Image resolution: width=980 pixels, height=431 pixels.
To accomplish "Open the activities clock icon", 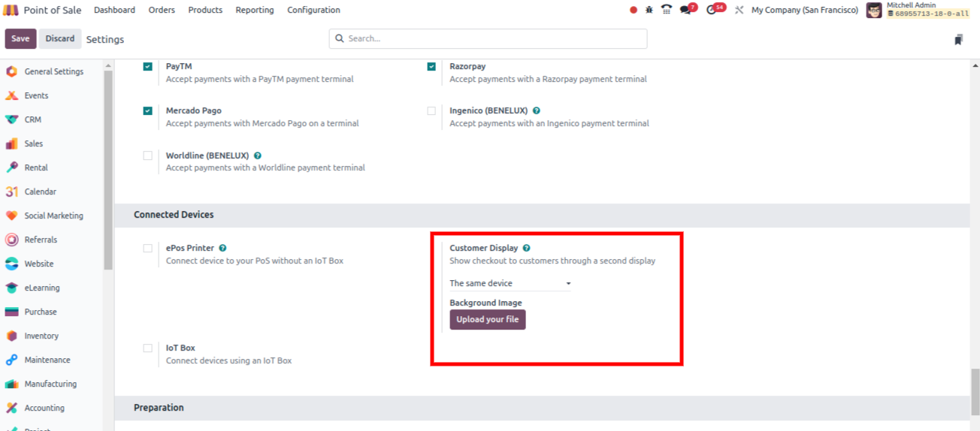I will tap(712, 10).
